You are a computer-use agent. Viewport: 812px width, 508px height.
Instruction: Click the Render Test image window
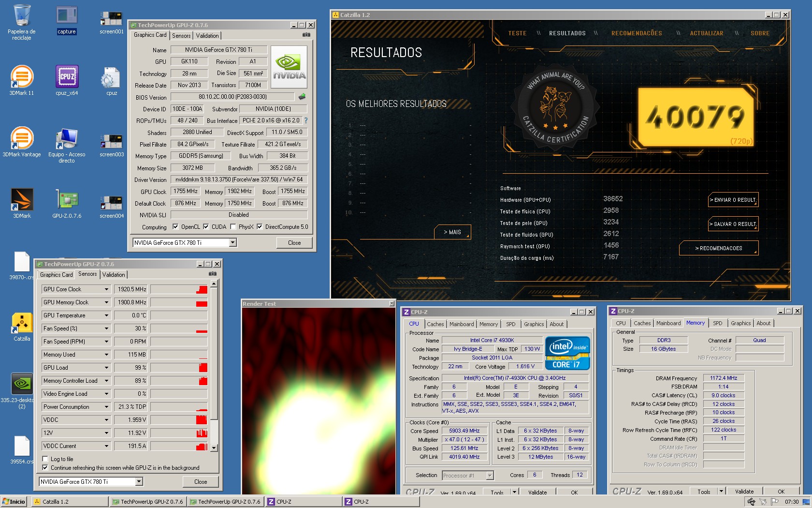[319, 401]
